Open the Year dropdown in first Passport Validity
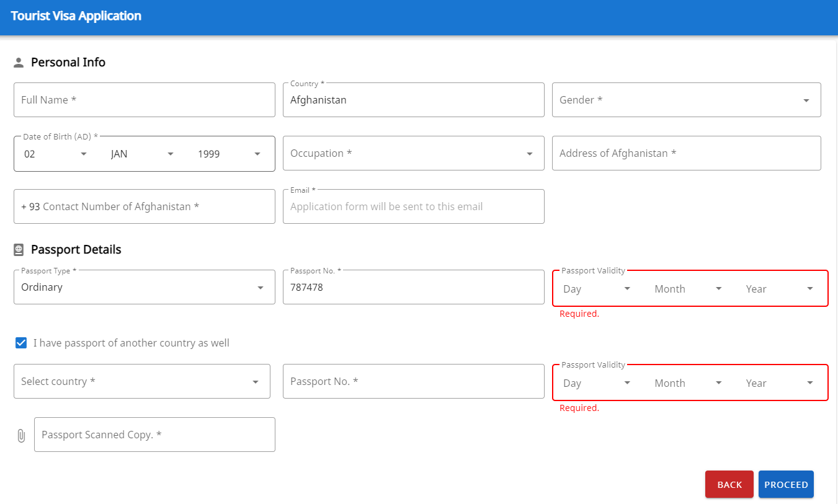838x504 pixels. (780, 289)
